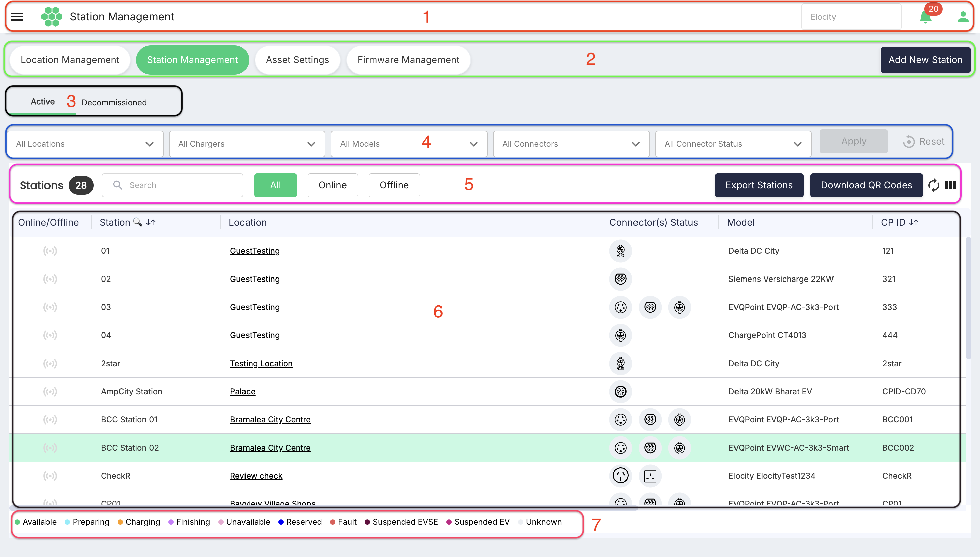Expand the All Connector Status dropdown
Image resolution: width=980 pixels, height=557 pixels.
tap(733, 144)
